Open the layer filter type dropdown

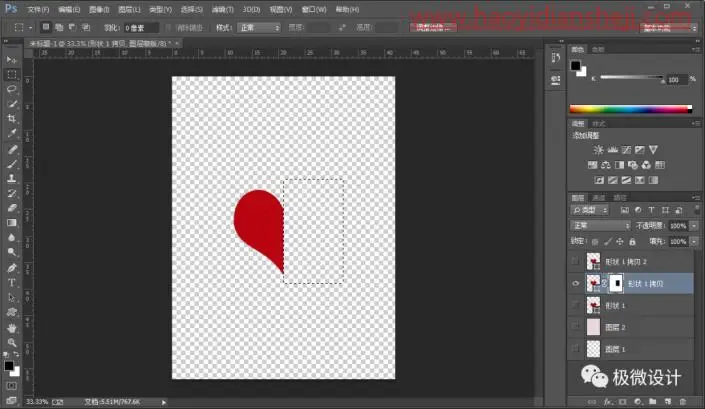(x=590, y=210)
